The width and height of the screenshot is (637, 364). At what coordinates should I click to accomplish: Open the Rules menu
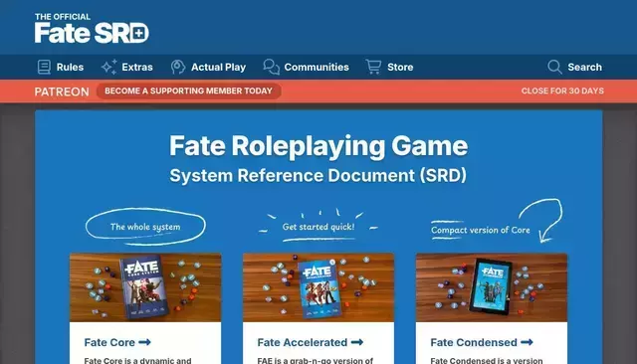point(70,67)
